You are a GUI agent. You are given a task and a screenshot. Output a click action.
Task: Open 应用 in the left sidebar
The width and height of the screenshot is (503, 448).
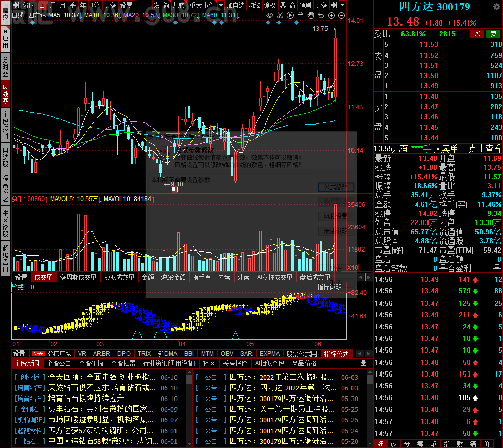(x=5, y=39)
